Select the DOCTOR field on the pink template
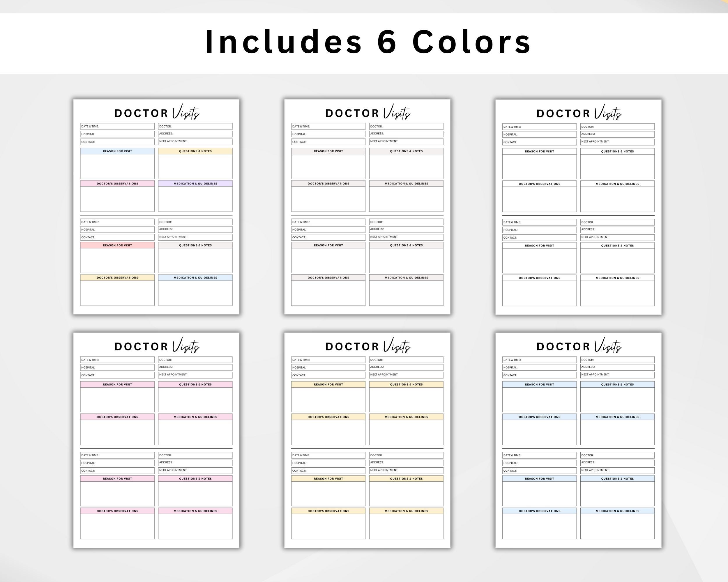This screenshot has width=728, height=582. pos(195,360)
